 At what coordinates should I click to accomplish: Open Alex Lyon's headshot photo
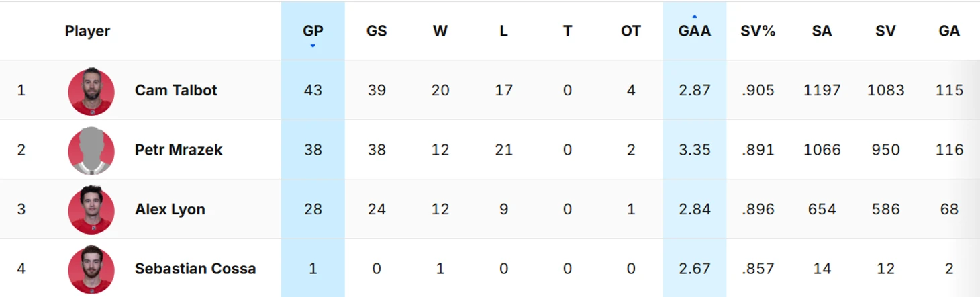pos(91,210)
